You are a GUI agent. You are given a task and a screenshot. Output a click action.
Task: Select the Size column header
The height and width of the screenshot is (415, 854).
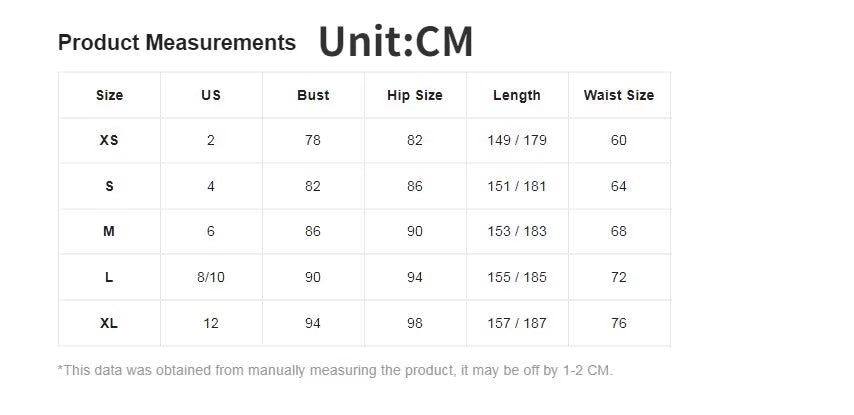coord(109,95)
